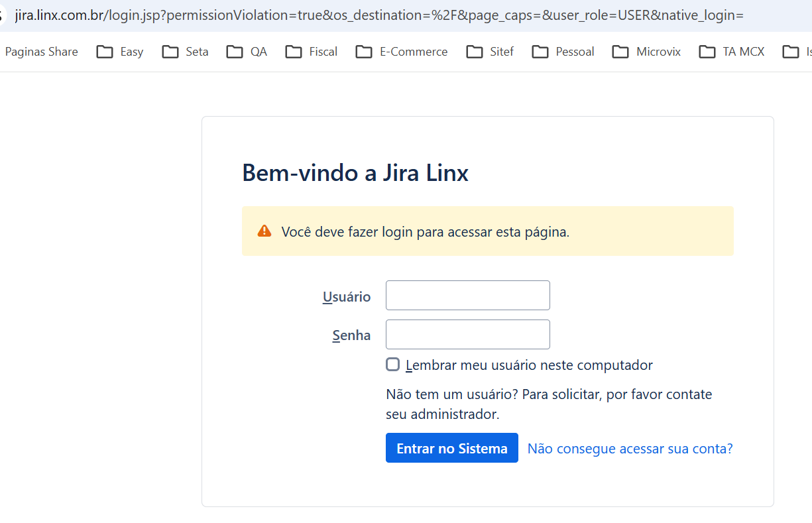Click the Bem-vindo a Jira Linx heading

355,173
